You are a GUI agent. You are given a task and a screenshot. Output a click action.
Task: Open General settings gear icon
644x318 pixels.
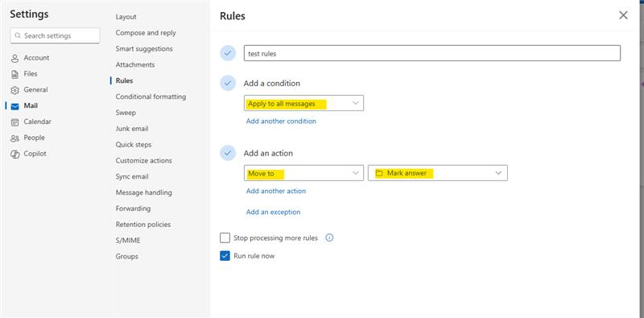click(14, 90)
